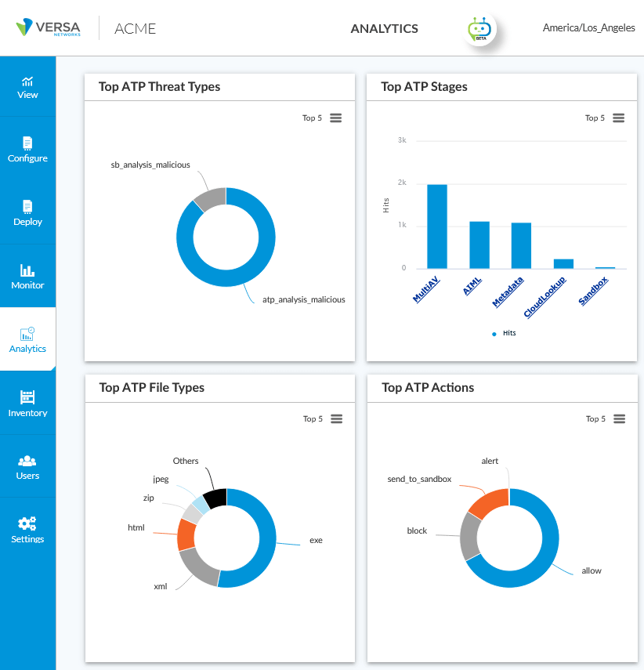This screenshot has width=644, height=670.
Task: Change Top 5 in ATP Actions panel
Action: [x=595, y=418]
